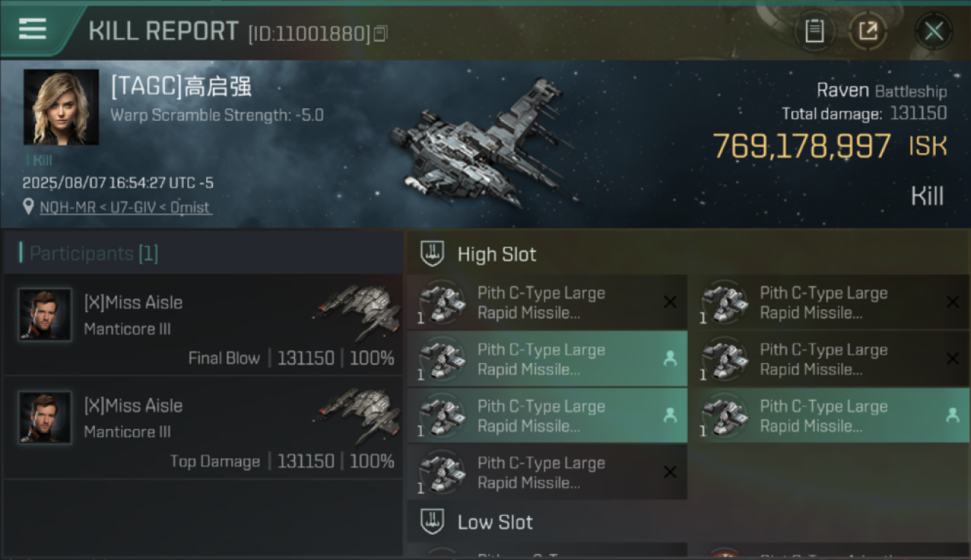Screen dimensions: 971x560
Task: Select first destroyed Pith C-Type launcher, top-left
Action: [x=547, y=302]
